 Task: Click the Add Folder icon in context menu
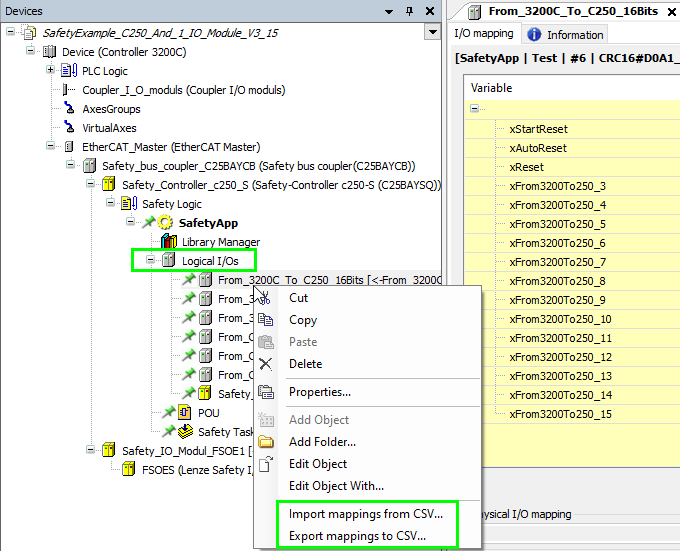point(265,442)
